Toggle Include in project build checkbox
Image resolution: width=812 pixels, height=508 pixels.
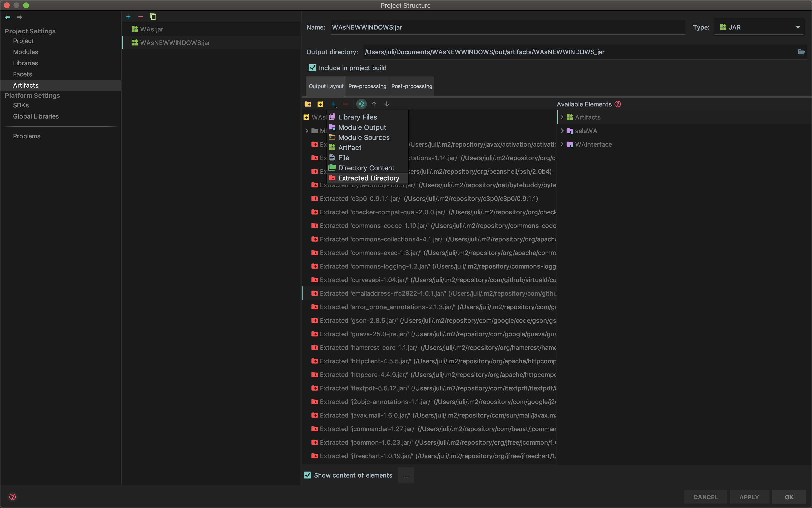pyautogui.click(x=312, y=68)
